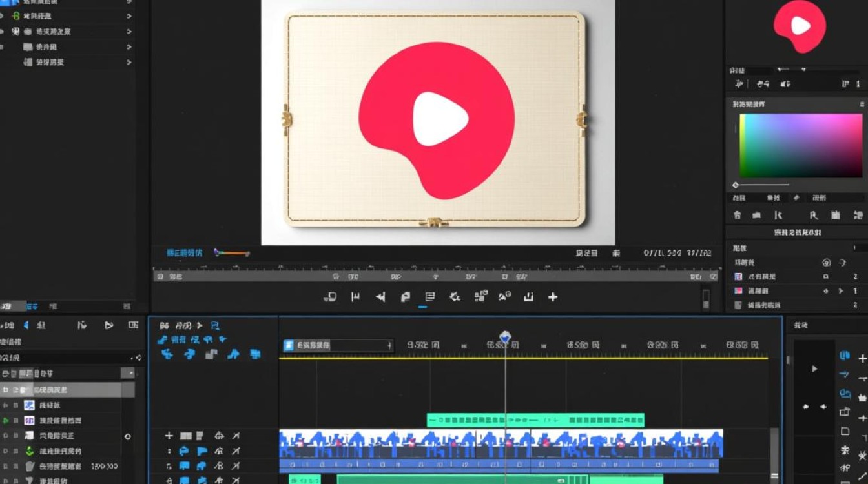The image size is (868, 484).
Task: Select the blue waveform clip in the timeline
Action: click(501, 444)
